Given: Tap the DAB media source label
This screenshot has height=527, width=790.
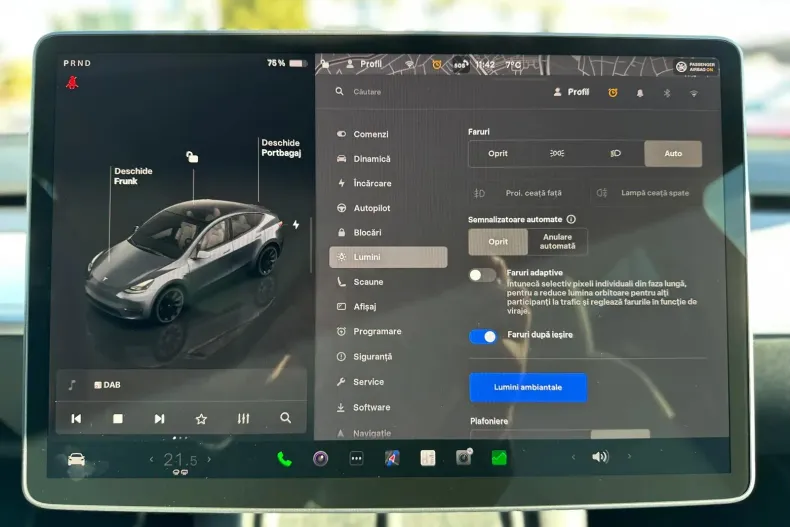Looking at the screenshot, I should [107, 385].
